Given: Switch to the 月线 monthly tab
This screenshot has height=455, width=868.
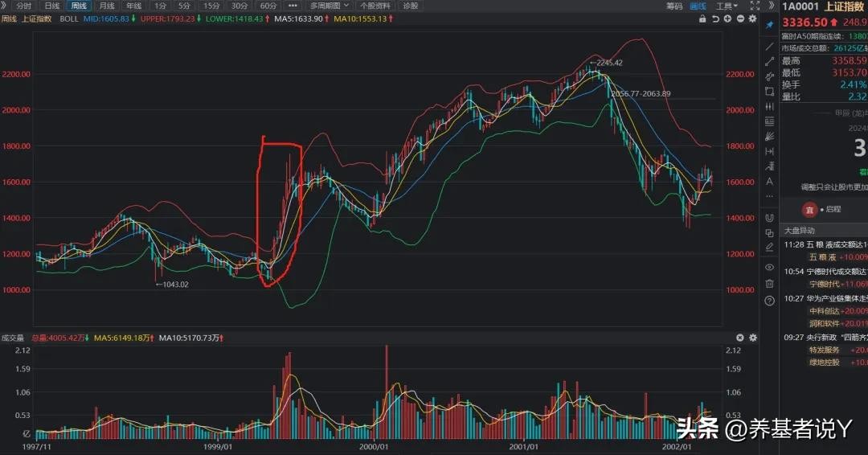Looking at the screenshot, I should point(107,6).
